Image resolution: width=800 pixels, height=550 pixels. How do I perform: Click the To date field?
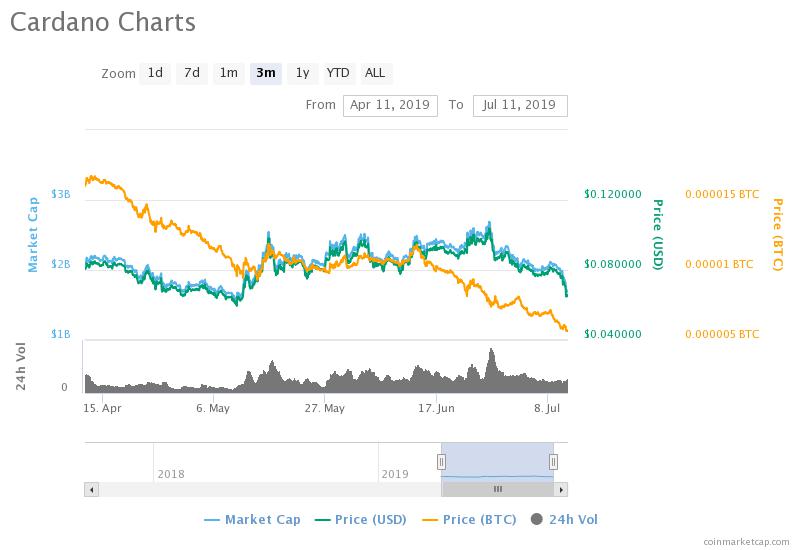pyautogui.click(x=520, y=105)
